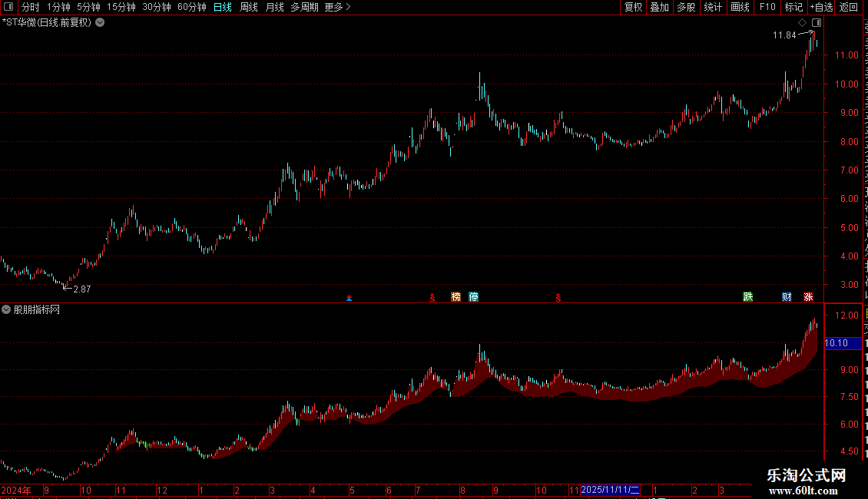Open the 多周期 multi-period view

(x=304, y=7)
